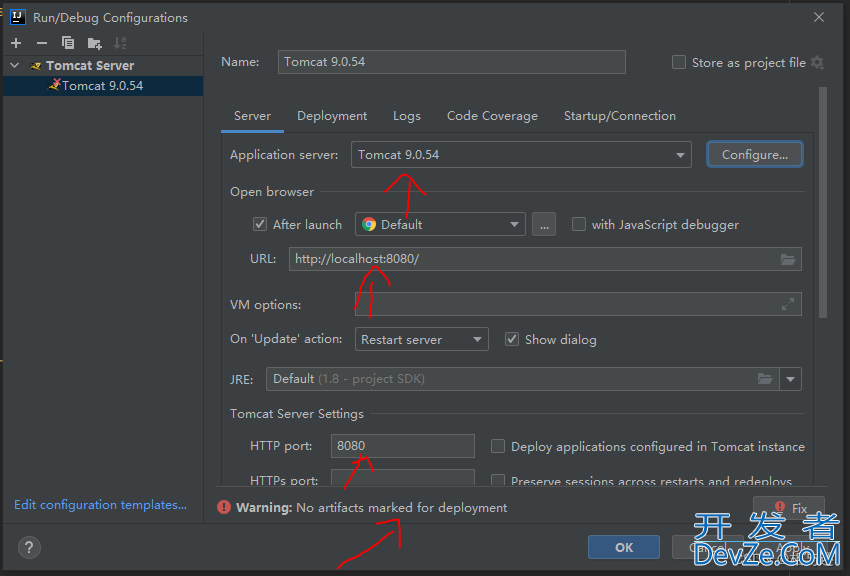Click the Tomcat Server group icon

[x=36, y=66]
